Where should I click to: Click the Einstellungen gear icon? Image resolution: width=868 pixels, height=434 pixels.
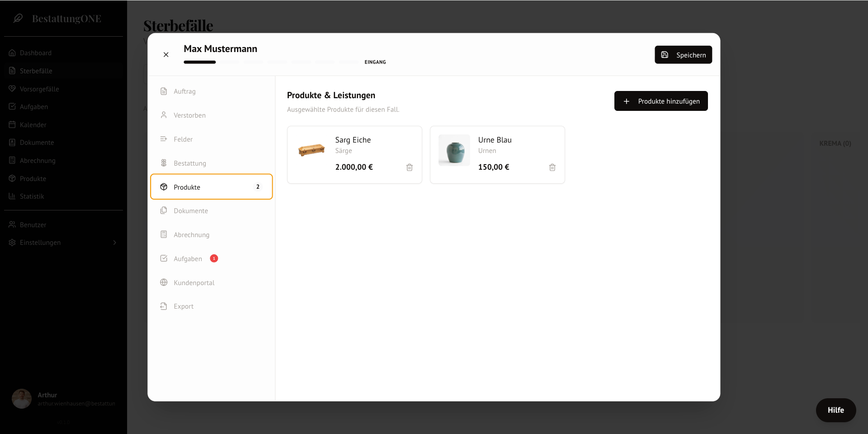coord(12,243)
